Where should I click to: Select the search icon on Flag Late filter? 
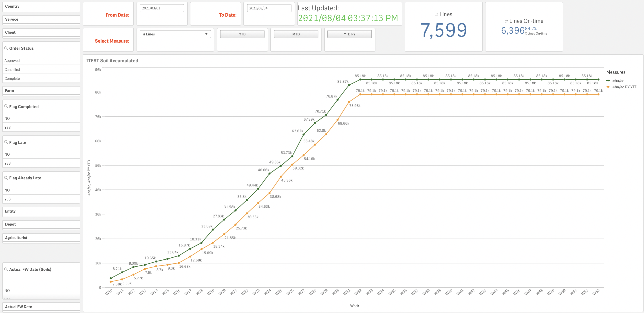[7, 142]
